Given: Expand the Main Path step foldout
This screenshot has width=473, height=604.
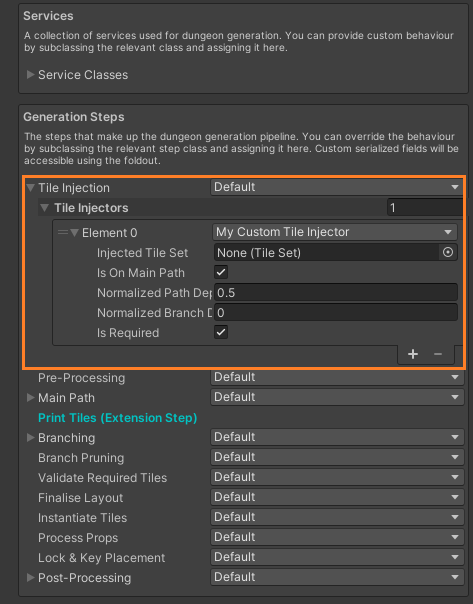Looking at the screenshot, I should tap(30, 397).
